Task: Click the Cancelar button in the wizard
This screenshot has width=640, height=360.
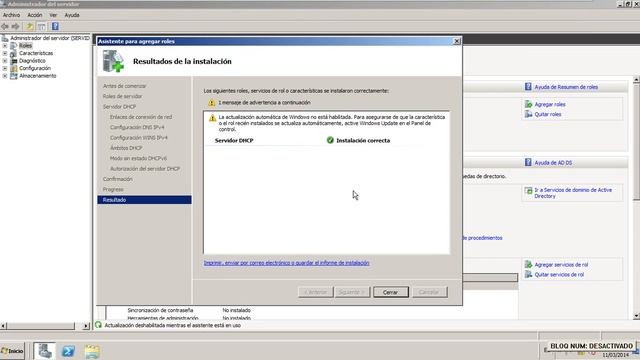Action: (430, 292)
